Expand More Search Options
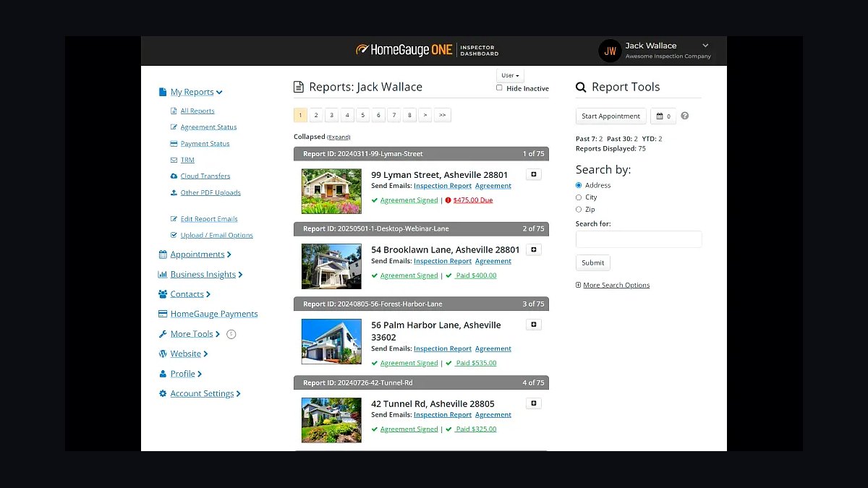Screen dimensions: 868x488 point(616,285)
